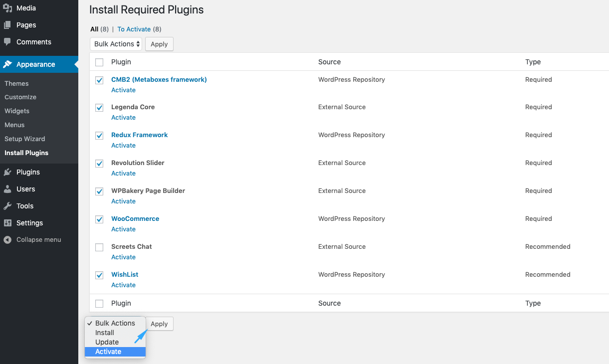Click the Activate link under Revolution Slider
The height and width of the screenshot is (364, 609).
[123, 173]
